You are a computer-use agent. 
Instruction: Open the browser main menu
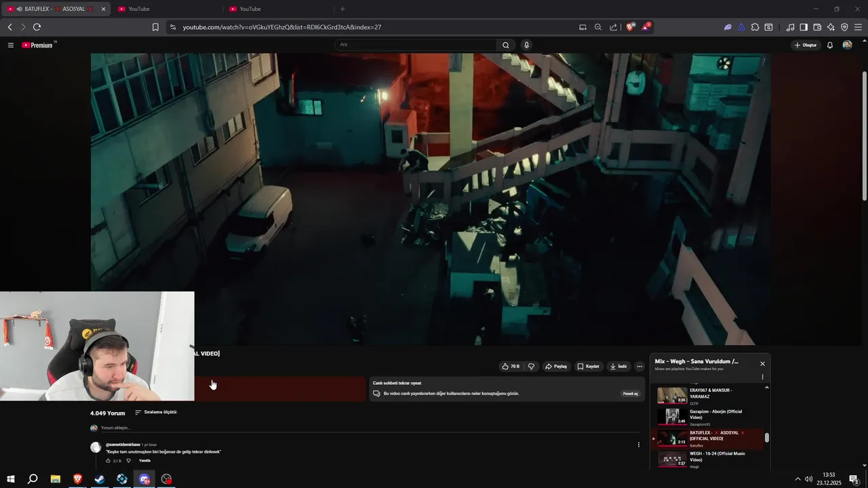pyautogui.click(x=858, y=27)
